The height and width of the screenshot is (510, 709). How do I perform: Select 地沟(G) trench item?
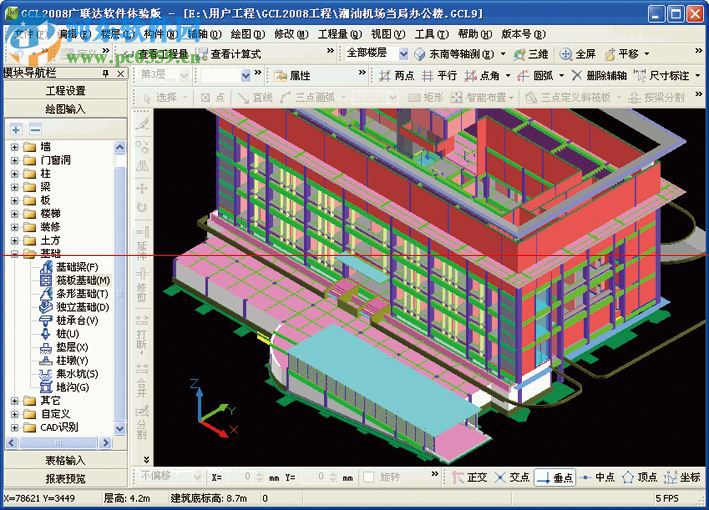pyautogui.click(x=65, y=387)
